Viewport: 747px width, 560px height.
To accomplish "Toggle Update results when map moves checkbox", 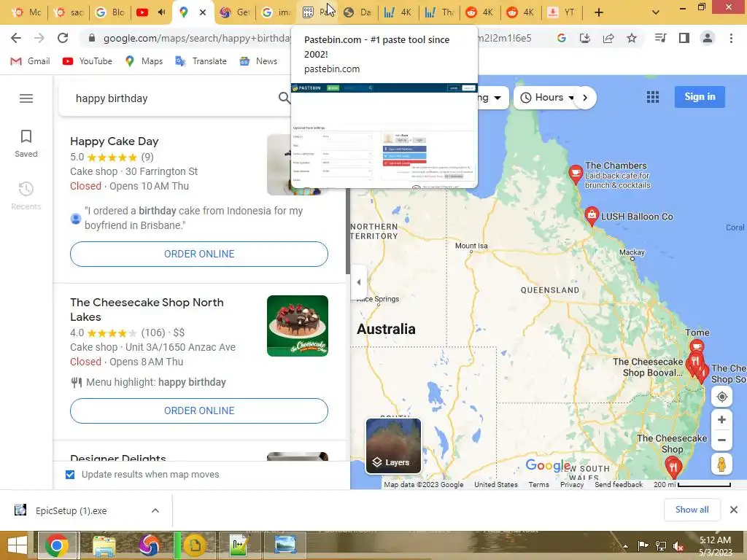I will (70, 474).
